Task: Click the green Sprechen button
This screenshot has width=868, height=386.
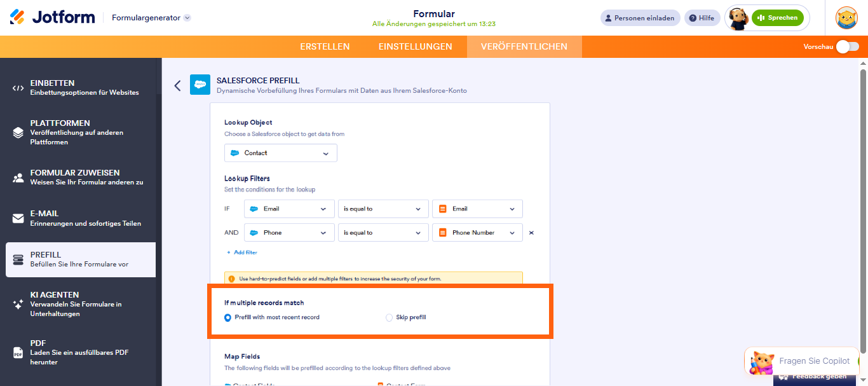Action: [778, 18]
